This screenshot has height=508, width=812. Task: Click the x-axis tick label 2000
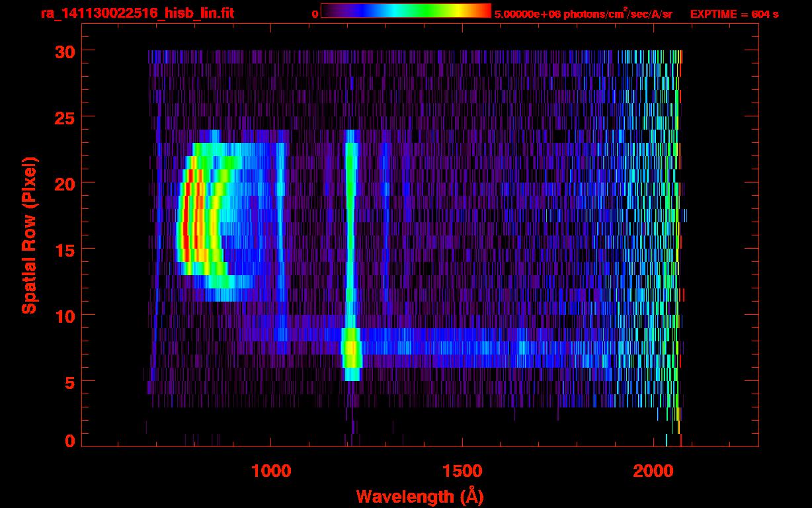[x=653, y=471]
